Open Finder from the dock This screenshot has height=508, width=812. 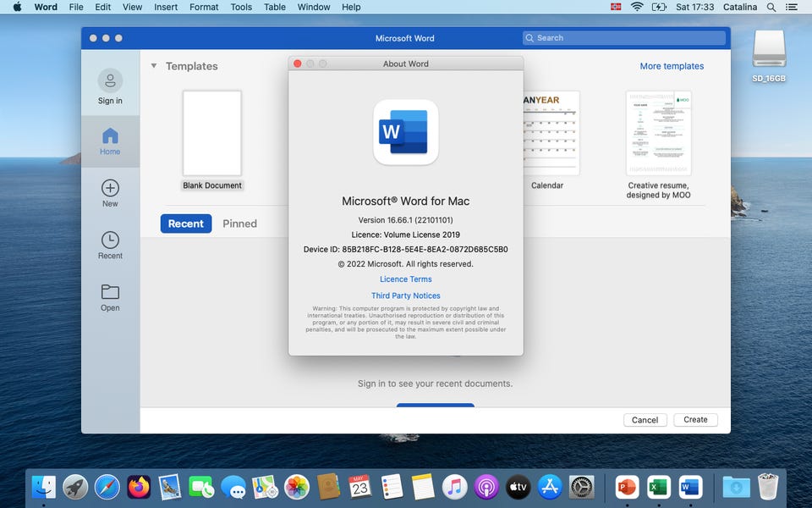(x=43, y=488)
